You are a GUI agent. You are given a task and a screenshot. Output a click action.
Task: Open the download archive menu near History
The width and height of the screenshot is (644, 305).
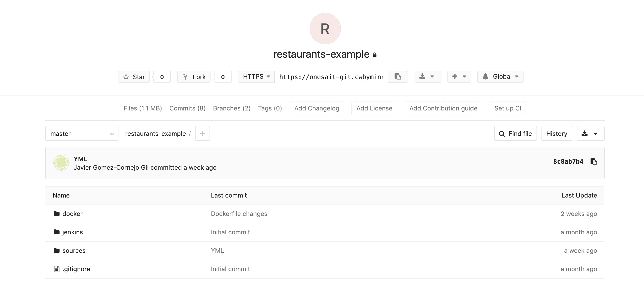(590, 134)
